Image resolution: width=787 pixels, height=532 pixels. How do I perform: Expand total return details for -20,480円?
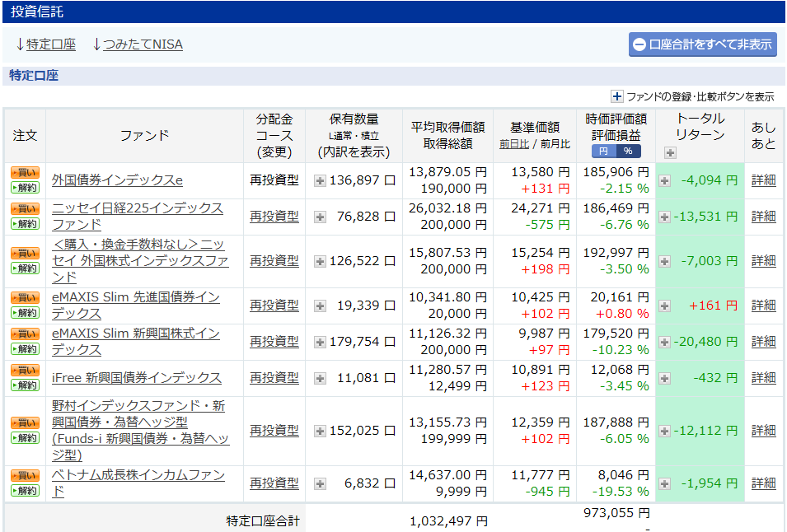(664, 343)
